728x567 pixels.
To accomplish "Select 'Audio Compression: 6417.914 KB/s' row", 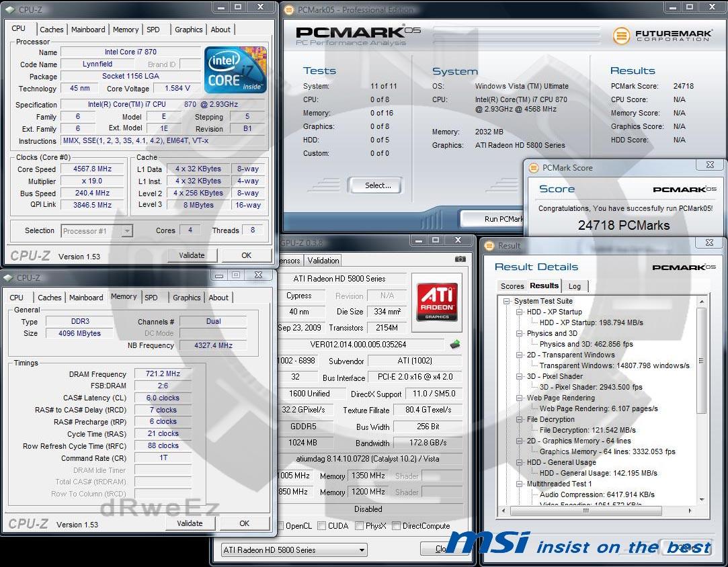I will coord(597,494).
